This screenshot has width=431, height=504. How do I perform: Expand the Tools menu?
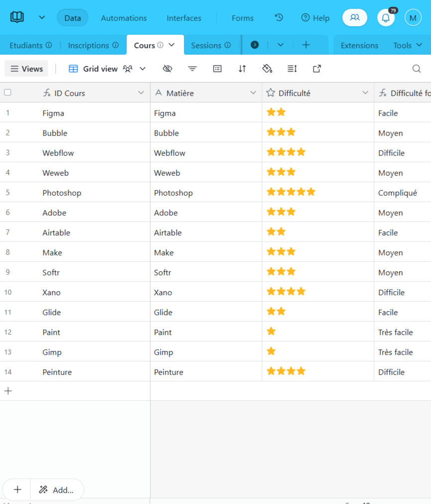click(407, 45)
